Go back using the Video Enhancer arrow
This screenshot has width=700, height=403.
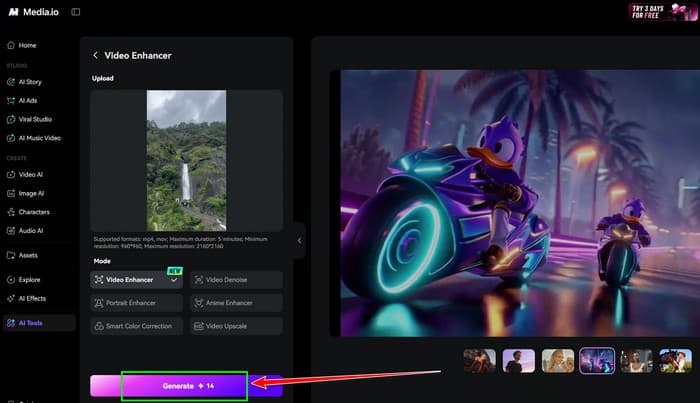tap(95, 55)
